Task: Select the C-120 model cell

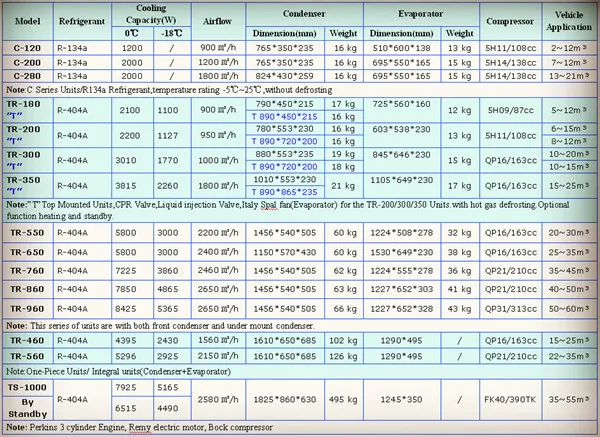Action: point(30,47)
